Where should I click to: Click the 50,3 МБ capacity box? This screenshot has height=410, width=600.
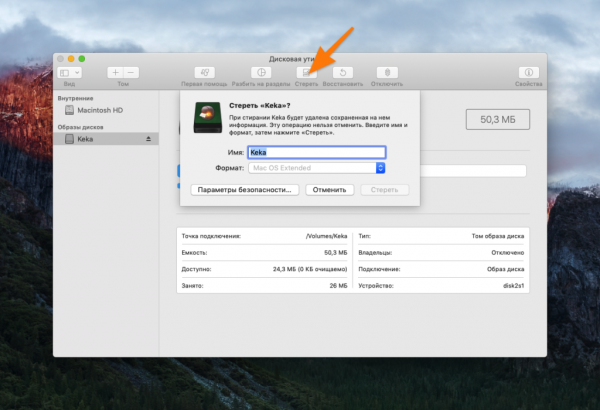(x=498, y=119)
